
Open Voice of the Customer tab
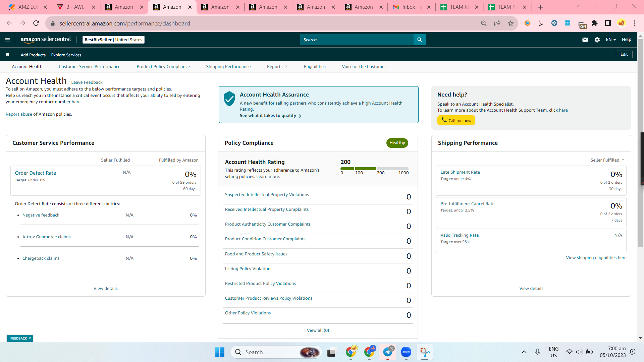coord(364,66)
